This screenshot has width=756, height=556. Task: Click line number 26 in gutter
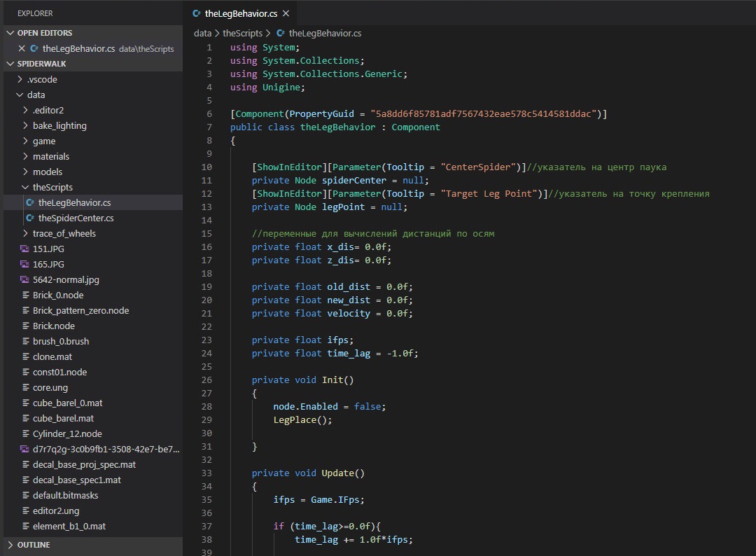tap(206, 380)
